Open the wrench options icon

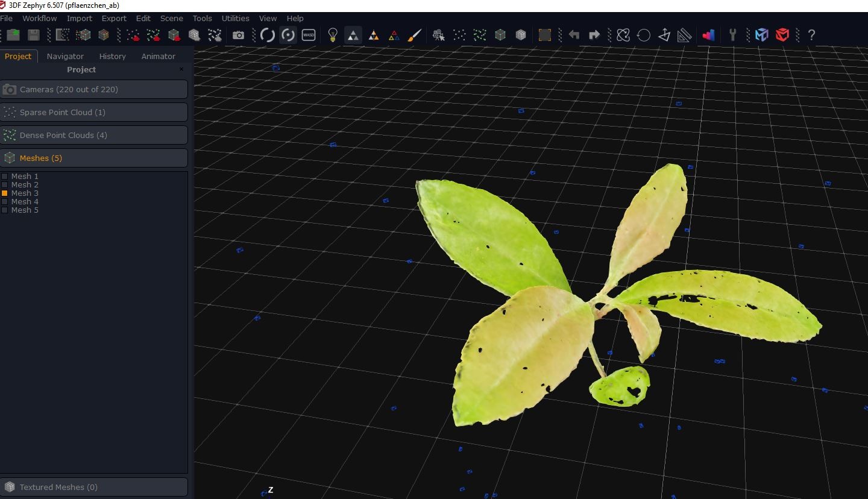pos(733,35)
